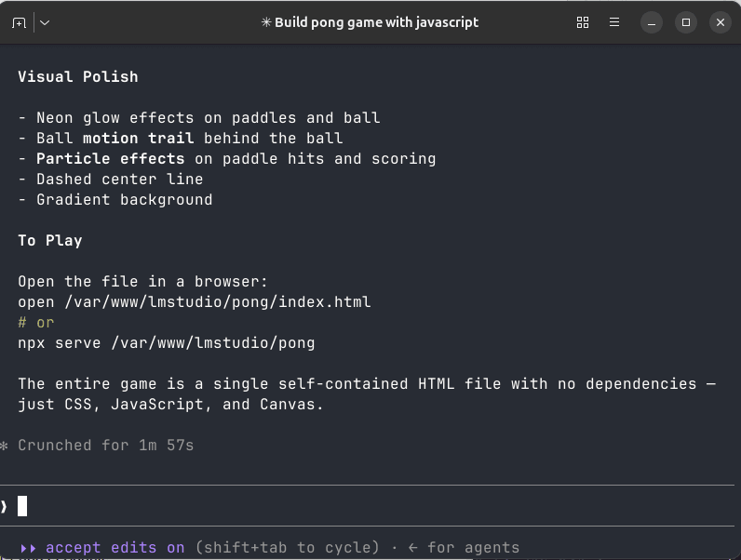Click the spinner asterisk beside 'Crunched'
The image size is (741, 560).
tap(4, 446)
